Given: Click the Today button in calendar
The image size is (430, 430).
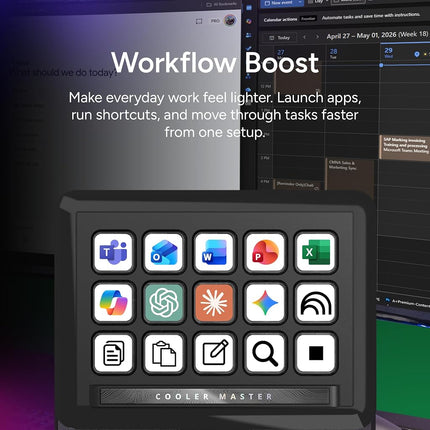Looking at the screenshot, I should pos(279,38).
